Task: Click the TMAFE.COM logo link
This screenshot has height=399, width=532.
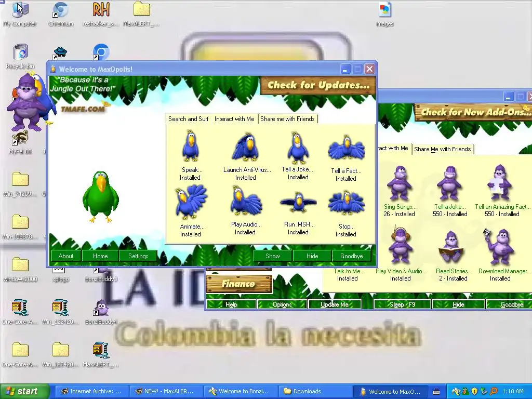Action: coord(83,109)
